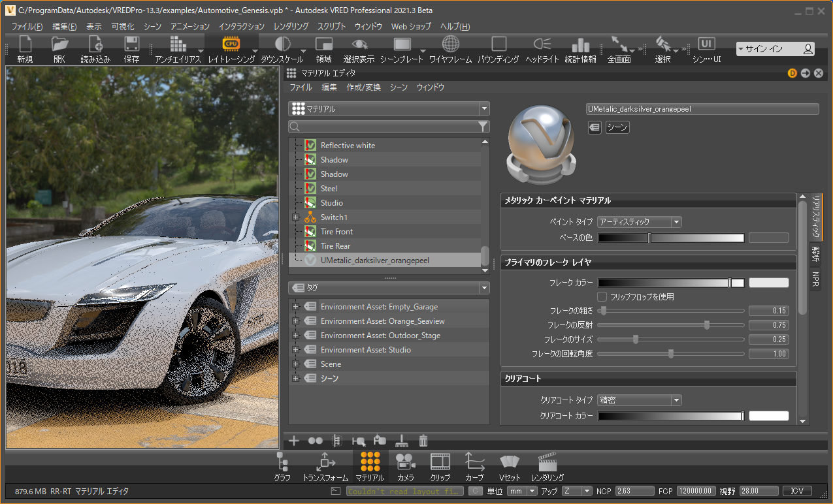
Task: Click the flake color white swatch
Action: click(768, 283)
